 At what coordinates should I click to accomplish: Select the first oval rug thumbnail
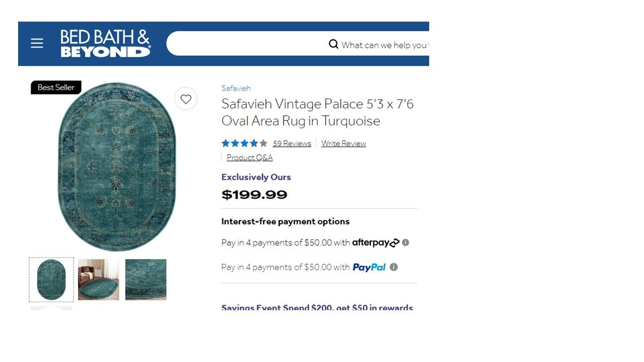[x=51, y=280]
